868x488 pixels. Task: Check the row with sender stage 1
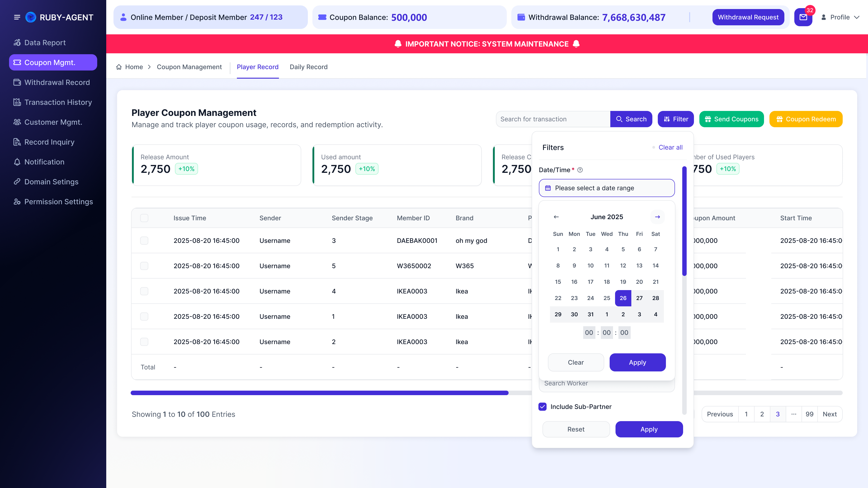[144, 316]
